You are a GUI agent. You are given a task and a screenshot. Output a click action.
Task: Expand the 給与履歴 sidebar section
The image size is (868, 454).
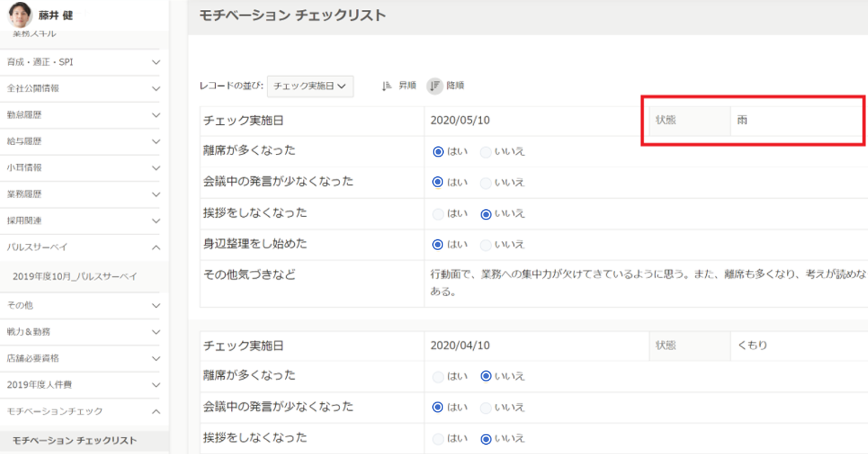pos(155,142)
